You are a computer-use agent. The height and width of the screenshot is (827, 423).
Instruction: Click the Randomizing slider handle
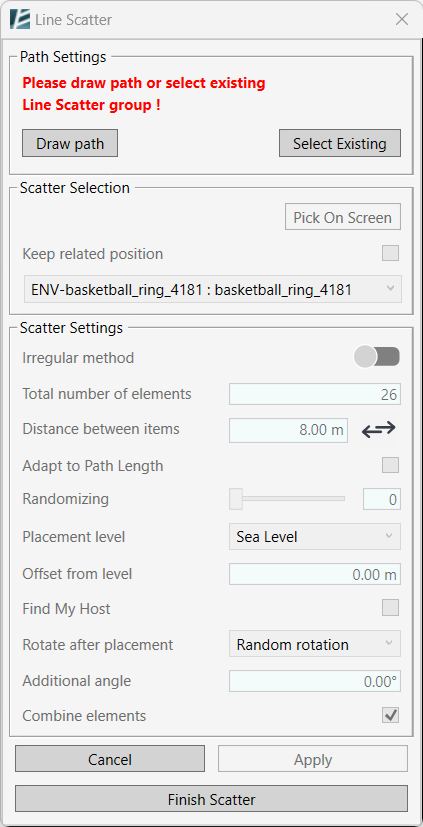(236, 498)
